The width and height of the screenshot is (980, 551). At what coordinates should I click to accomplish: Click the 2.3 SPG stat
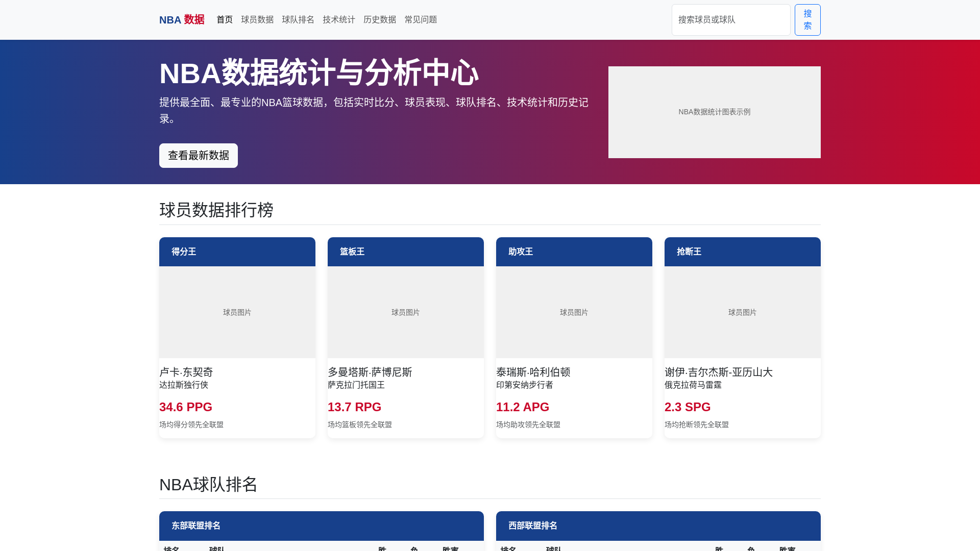pyautogui.click(x=688, y=407)
